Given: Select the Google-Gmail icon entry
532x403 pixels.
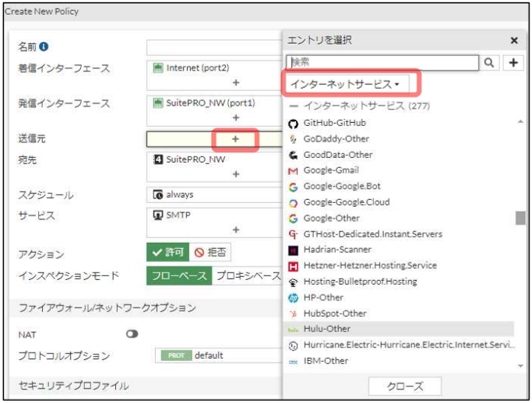Looking at the screenshot, I should [293, 170].
